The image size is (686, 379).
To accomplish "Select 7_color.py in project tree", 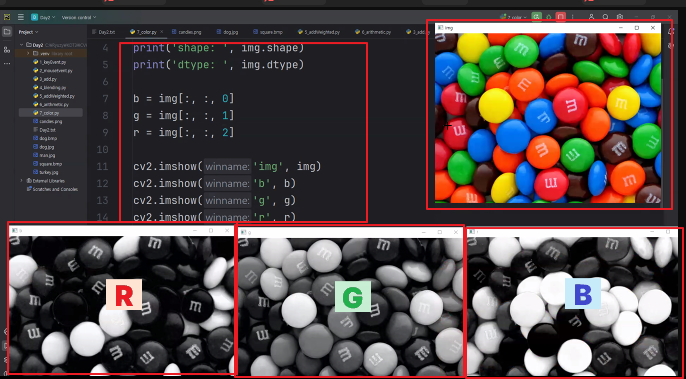I will pos(50,113).
